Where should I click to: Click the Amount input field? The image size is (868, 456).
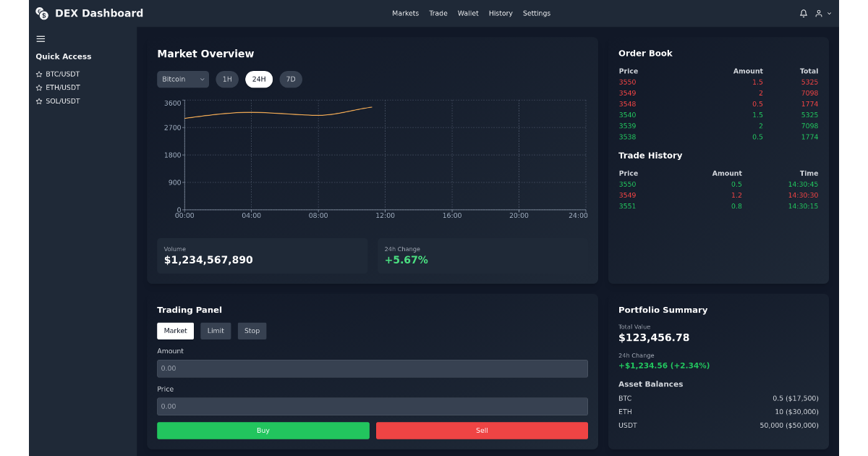[x=372, y=368]
